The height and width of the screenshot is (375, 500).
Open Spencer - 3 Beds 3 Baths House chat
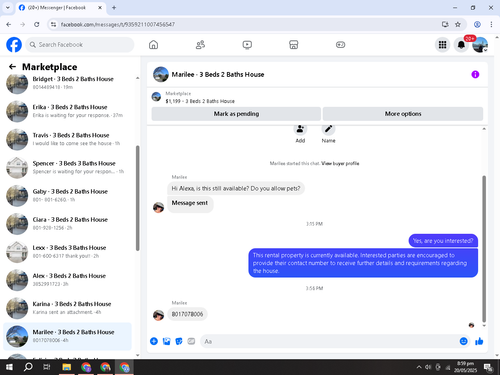[x=68, y=167]
